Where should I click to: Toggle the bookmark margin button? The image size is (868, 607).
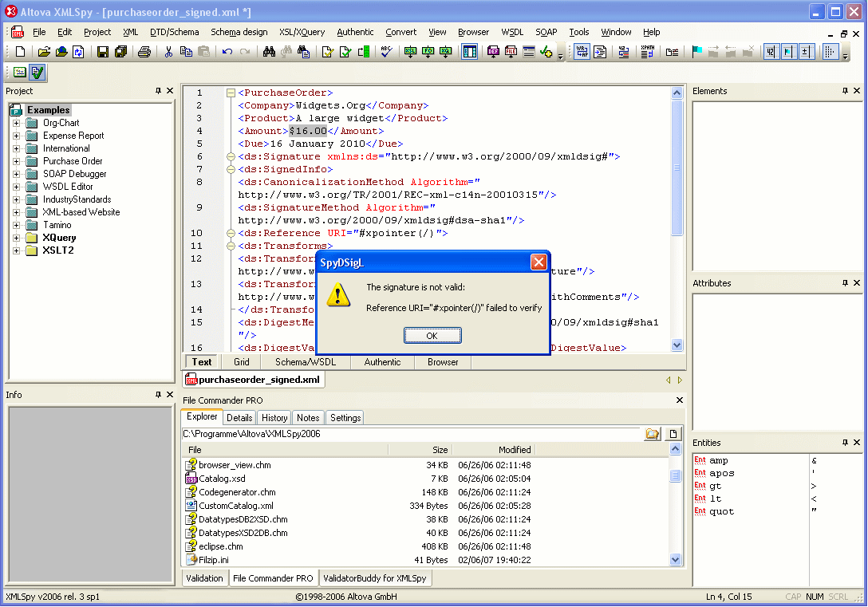click(x=787, y=52)
